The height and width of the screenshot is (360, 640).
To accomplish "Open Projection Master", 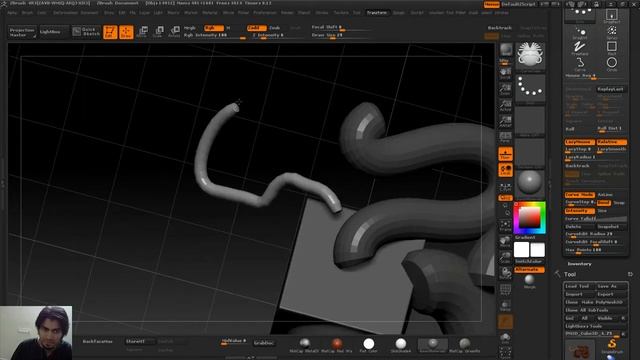I will 22,32.
